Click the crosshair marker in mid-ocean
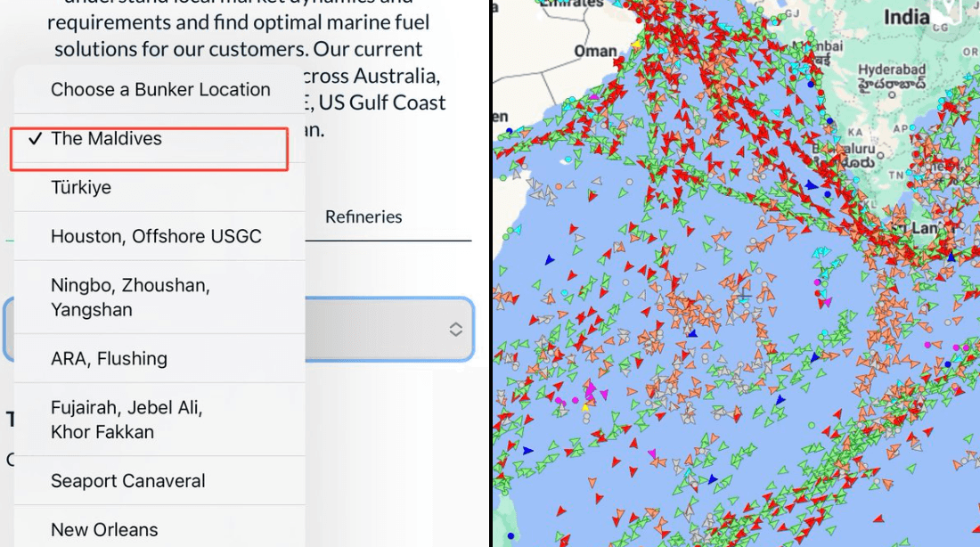 pos(744,293)
